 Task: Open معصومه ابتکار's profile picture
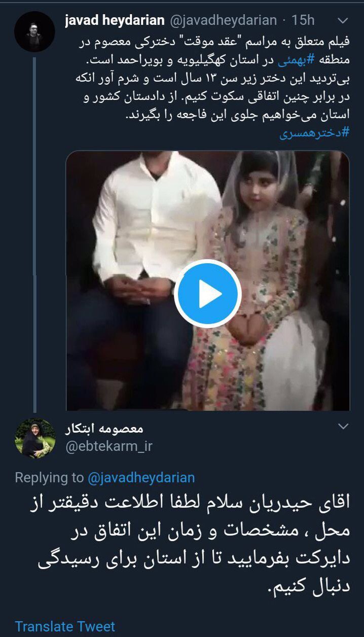(x=35, y=437)
